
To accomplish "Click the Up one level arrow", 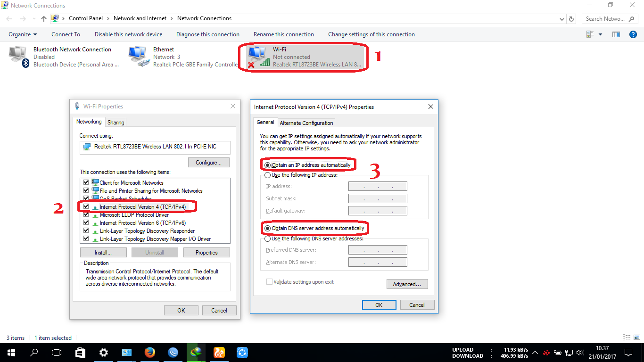I will pyautogui.click(x=44, y=19).
